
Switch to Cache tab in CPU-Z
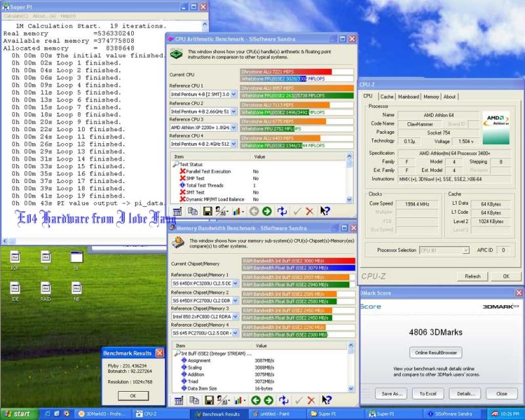pos(387,96)
